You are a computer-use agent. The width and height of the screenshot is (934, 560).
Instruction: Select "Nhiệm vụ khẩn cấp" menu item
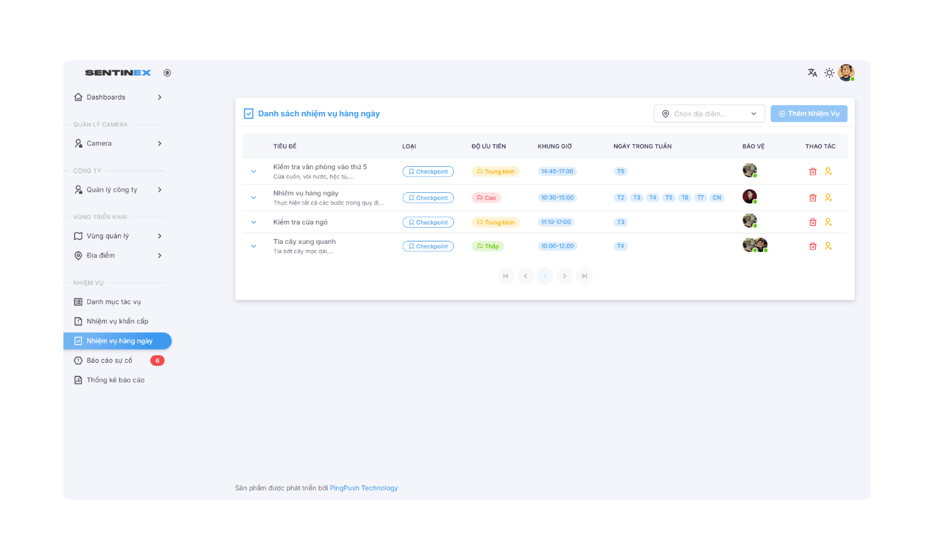click(x=117, y=322)
